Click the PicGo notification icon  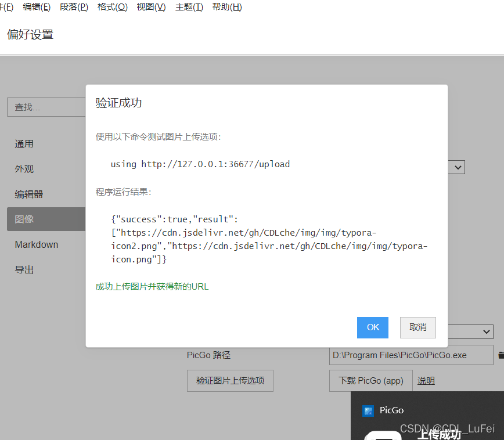click(x=368, y=411)
